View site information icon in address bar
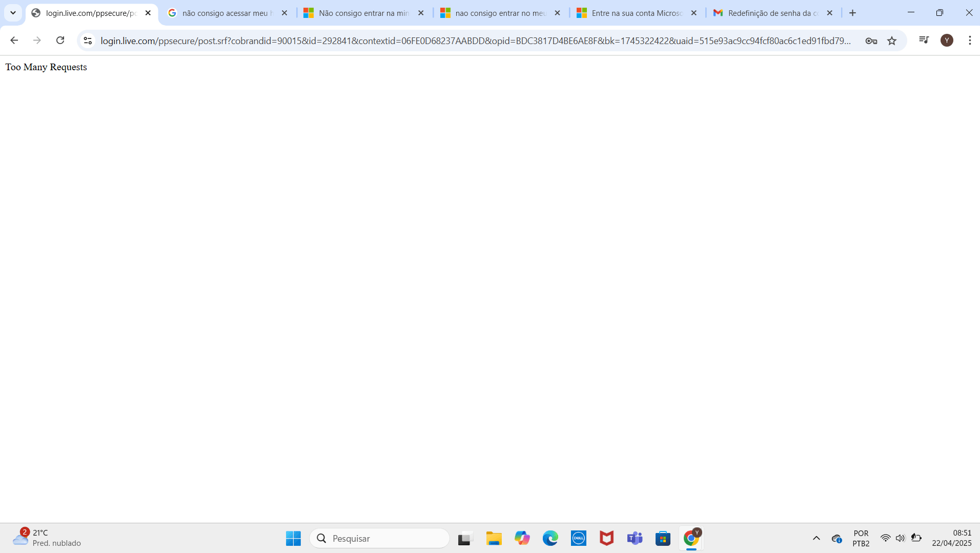Viewport: 980px width, 553px height. click(x=88, y=40)
